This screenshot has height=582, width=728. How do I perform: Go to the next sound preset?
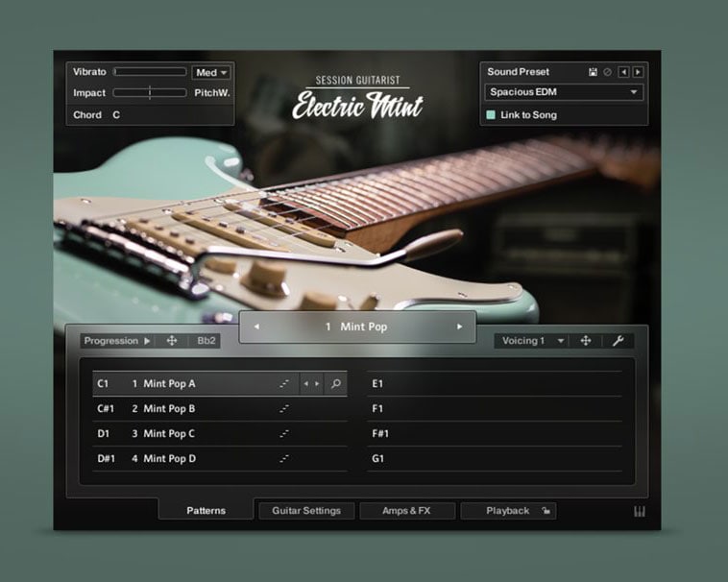[638, 72]
